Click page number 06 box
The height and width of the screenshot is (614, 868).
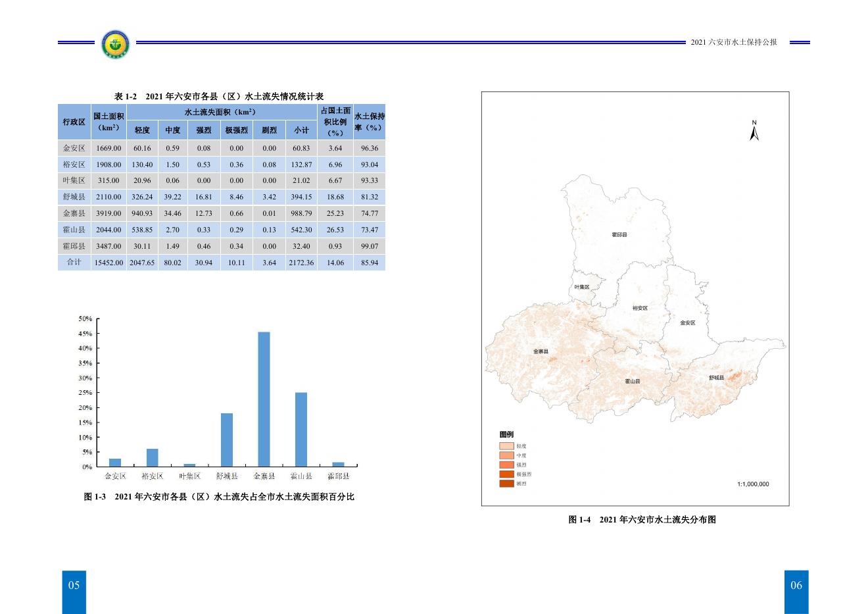click(x=796, y=586)
